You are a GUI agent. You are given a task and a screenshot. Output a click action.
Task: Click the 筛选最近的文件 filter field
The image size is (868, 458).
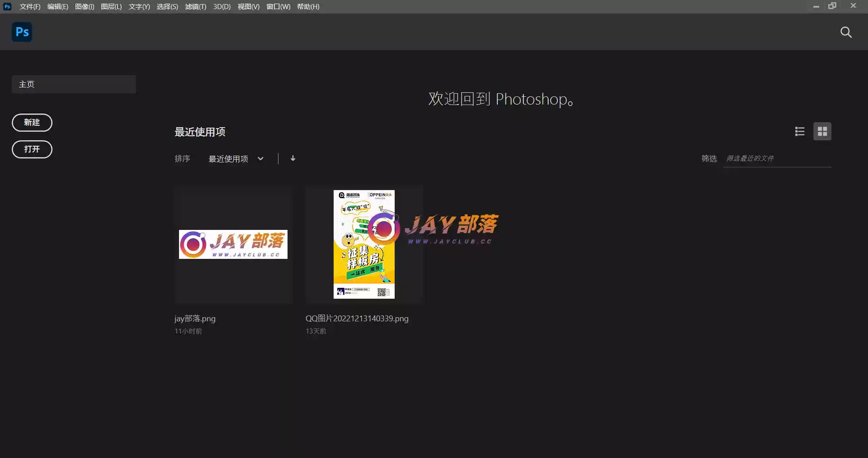pyautogui.click(x=777, y=158)
